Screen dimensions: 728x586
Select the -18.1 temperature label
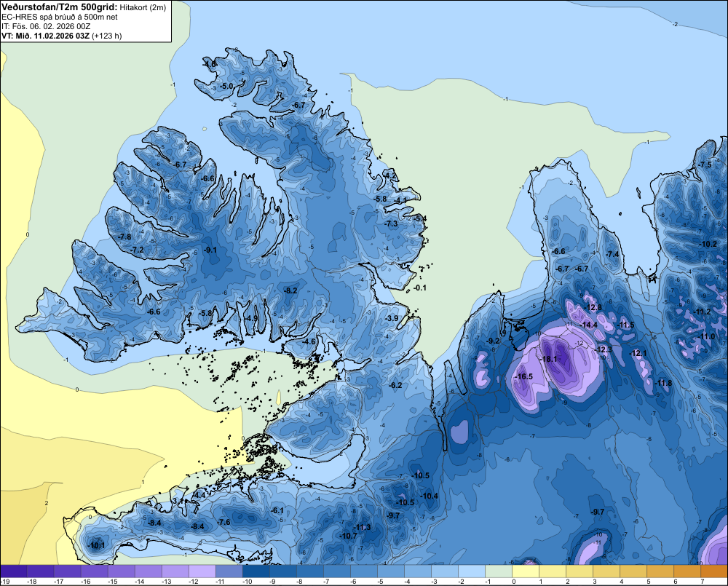[550, 360]
